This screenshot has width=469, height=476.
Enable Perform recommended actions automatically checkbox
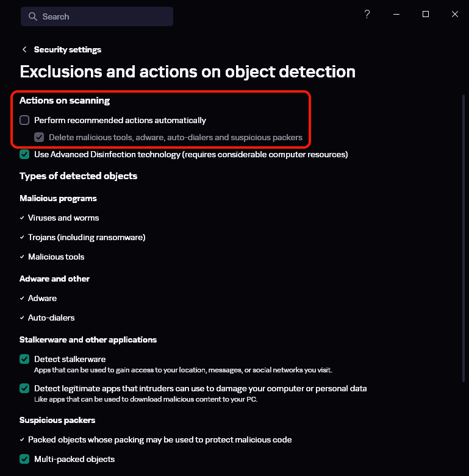pos(24,120)
